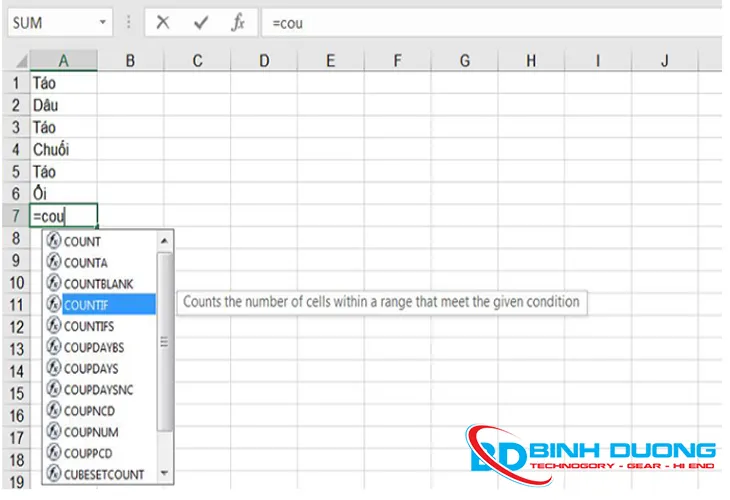
Task: Select column A header
Action: point(64,61)
